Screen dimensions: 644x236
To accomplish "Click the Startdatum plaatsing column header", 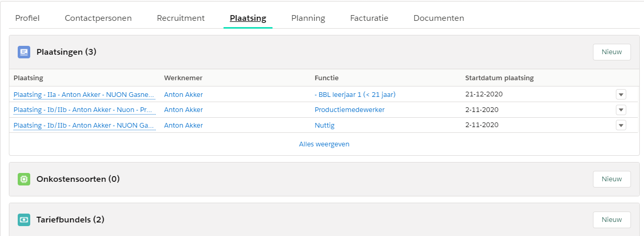I will [499, 78].
